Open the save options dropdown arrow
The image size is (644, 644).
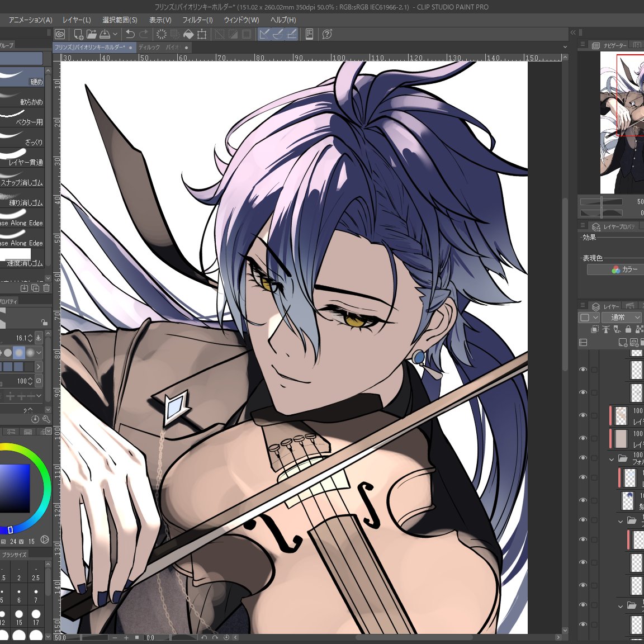[x=115, y=34]
